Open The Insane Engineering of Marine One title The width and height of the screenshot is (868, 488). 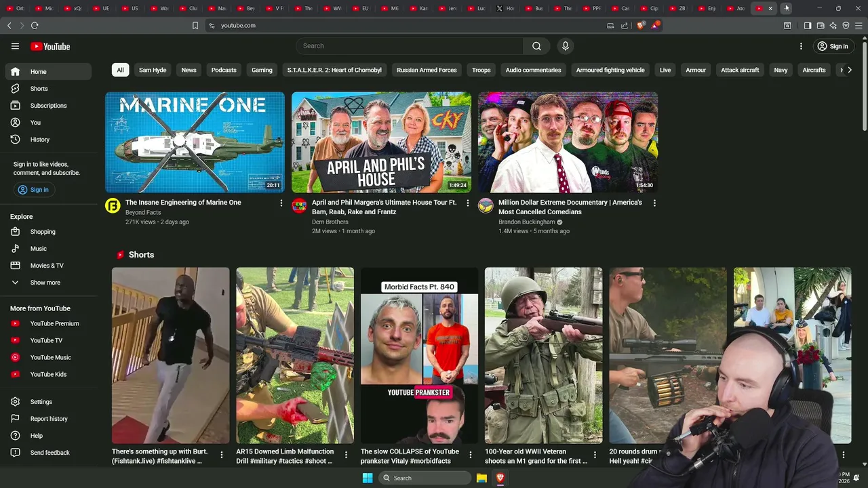pyautogui.click(x=183, y=203)
